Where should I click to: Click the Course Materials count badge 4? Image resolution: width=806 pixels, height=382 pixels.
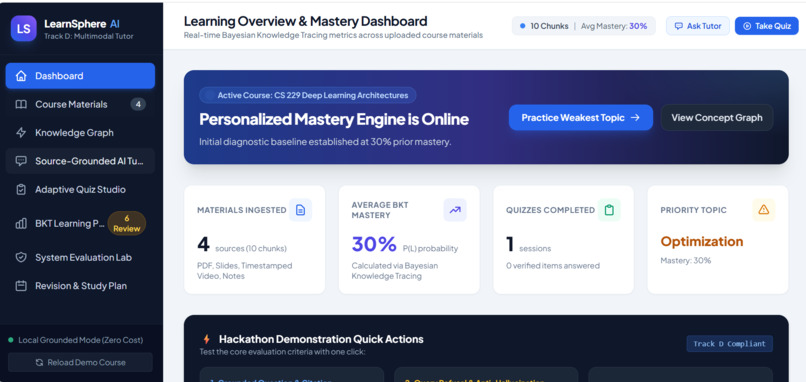[138, 104]
